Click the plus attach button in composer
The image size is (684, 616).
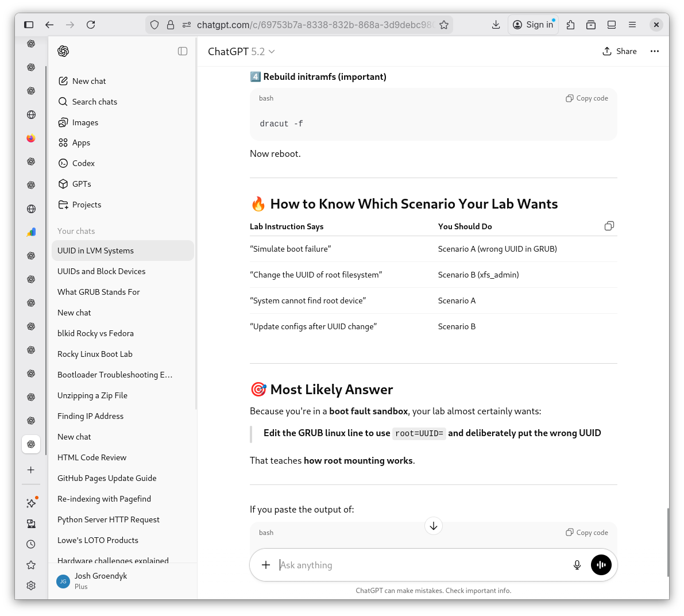tap(266, 565)
